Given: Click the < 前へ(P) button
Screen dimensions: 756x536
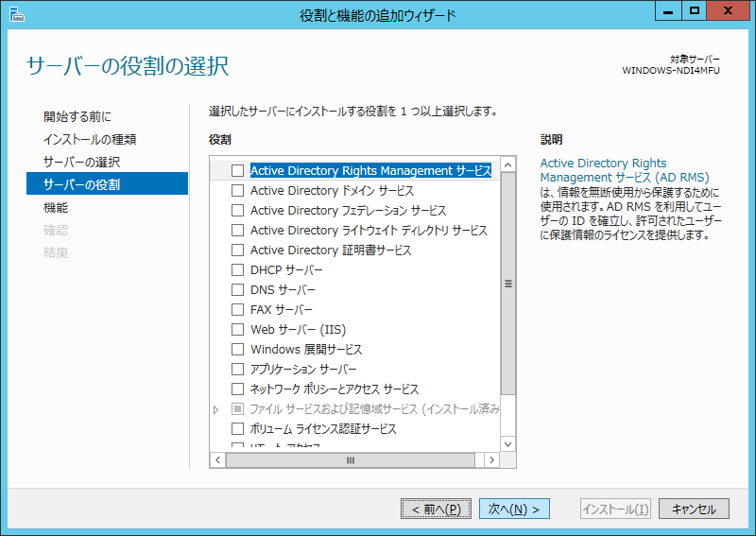Looking at the screenshot, I should (x=435, y=510).
